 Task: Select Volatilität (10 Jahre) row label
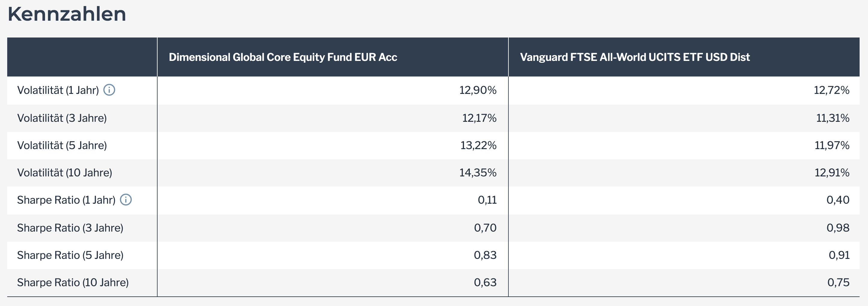pos(65,173)
